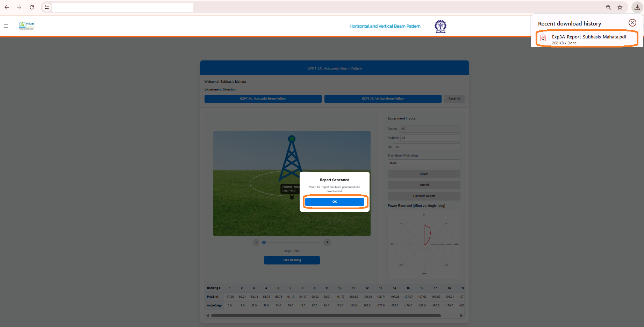Click the browser back arrow

pos(7,7)
